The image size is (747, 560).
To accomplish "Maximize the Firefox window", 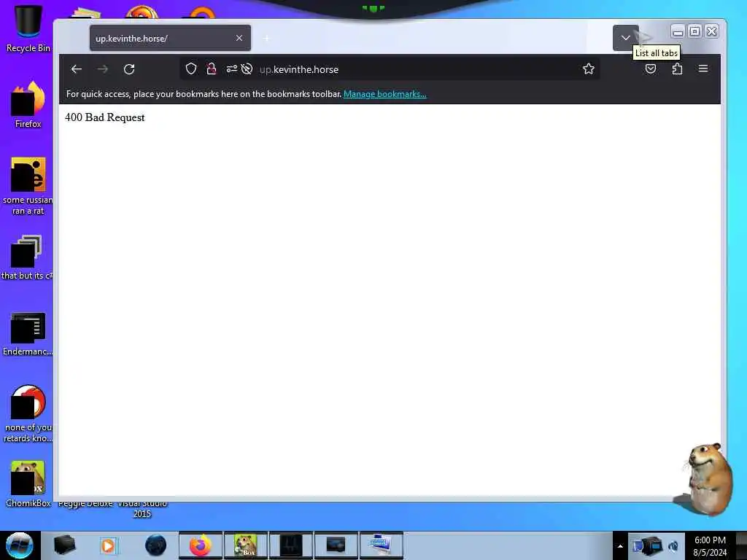I will pos(694,31).
